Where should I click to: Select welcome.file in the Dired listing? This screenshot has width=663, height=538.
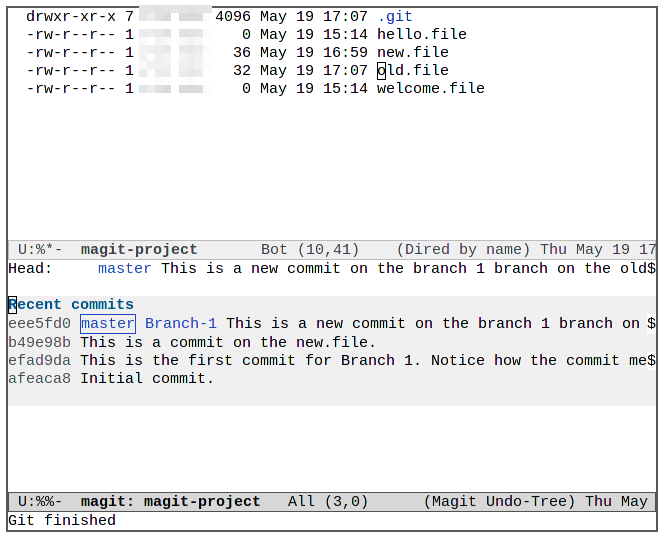430,88
